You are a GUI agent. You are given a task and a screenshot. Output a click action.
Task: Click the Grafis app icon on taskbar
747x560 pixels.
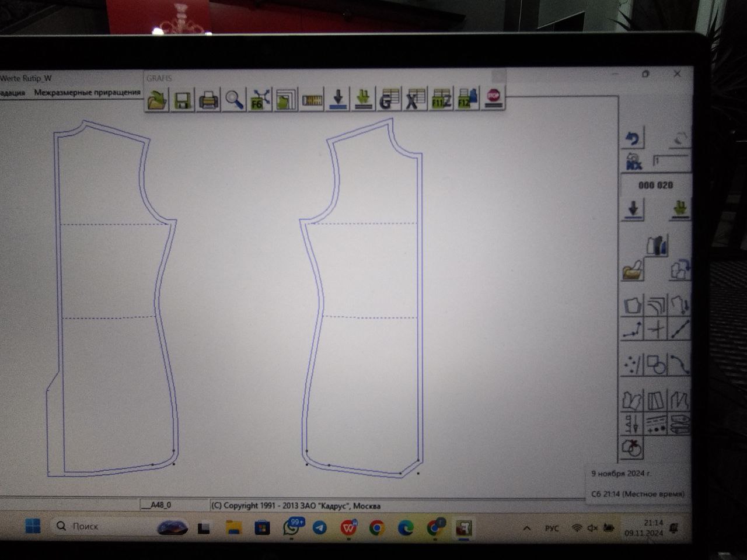(x=464, y=528)
